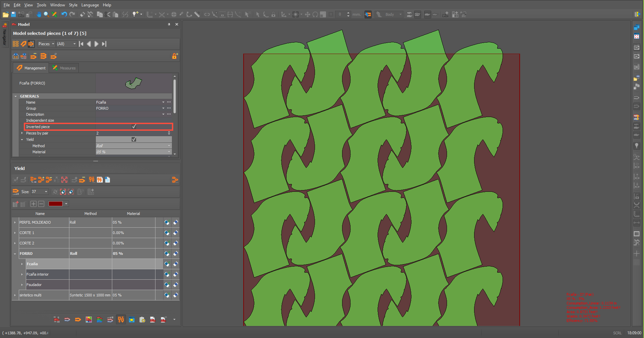Screen dimensions: 644x338
Task: Toggle the eraser icon on Fsudador row
Action: tap(175, 285)
